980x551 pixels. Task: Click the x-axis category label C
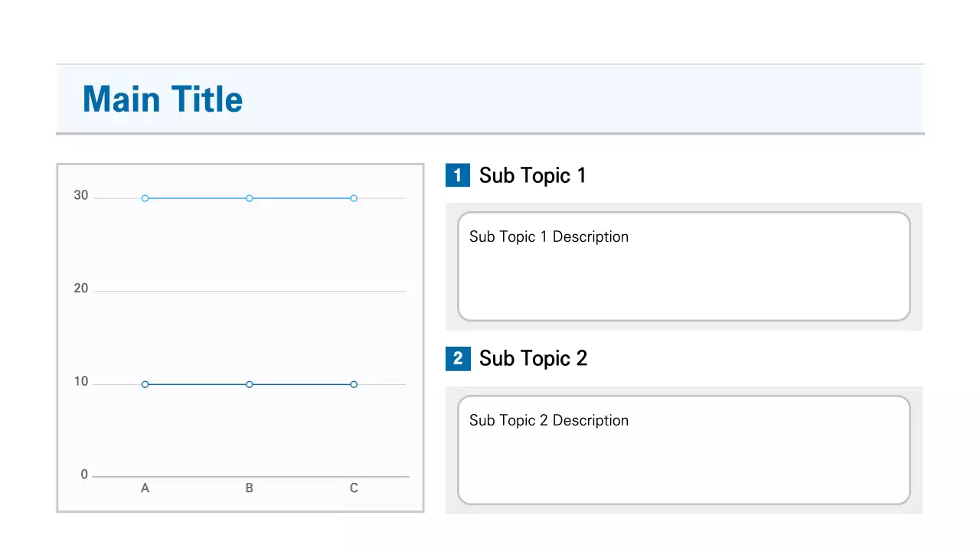(x=354, y=488)
